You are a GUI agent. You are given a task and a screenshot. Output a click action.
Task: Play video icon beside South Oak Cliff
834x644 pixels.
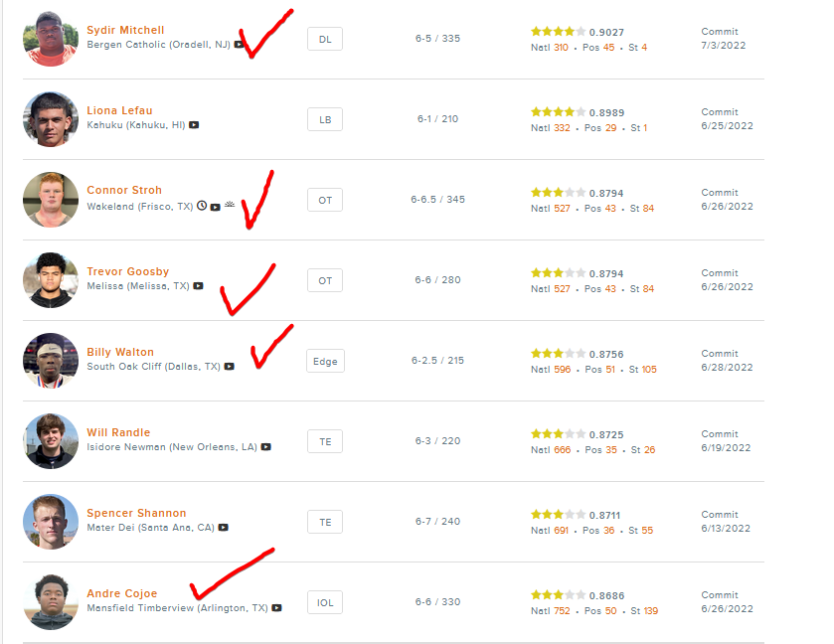pos(230,367)
